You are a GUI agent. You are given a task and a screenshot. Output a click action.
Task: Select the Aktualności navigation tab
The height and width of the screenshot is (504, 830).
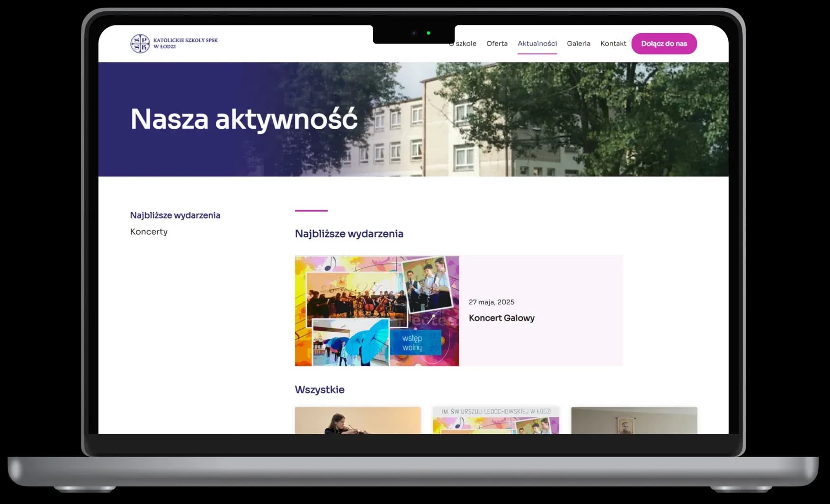pos(537,44)
